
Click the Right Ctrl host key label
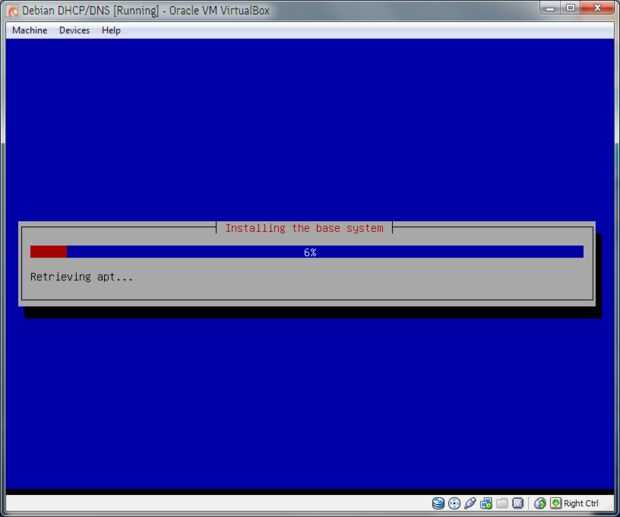coord(581,503)
